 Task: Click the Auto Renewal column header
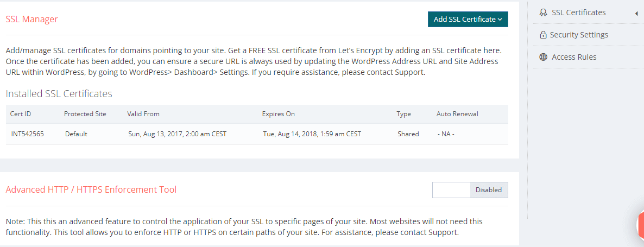tap(457, 114)
